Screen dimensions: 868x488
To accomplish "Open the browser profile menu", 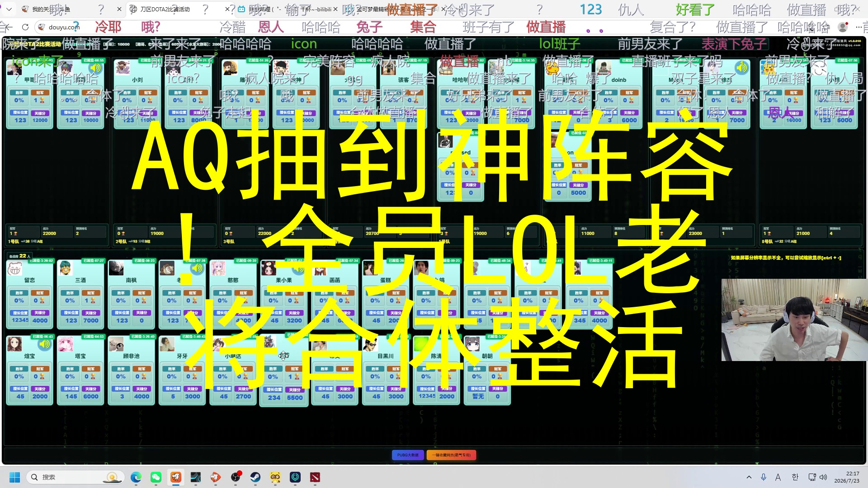I will pos(843,27).
